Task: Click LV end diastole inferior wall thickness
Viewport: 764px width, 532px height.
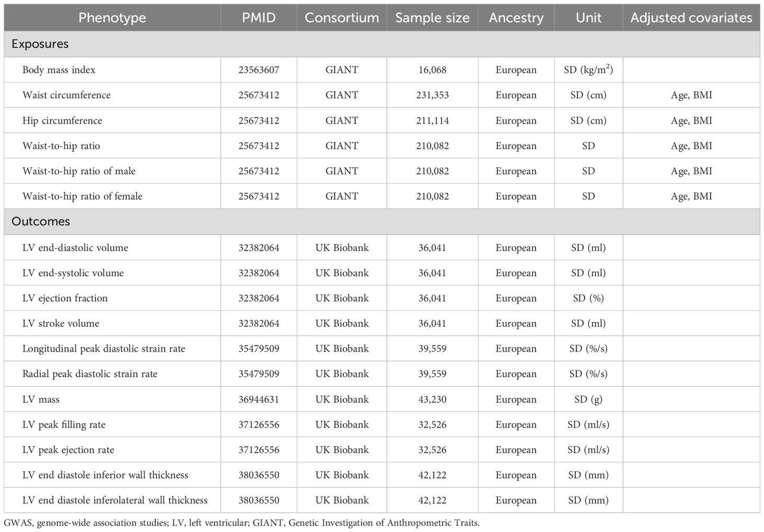Action: (x=105, y=475)
